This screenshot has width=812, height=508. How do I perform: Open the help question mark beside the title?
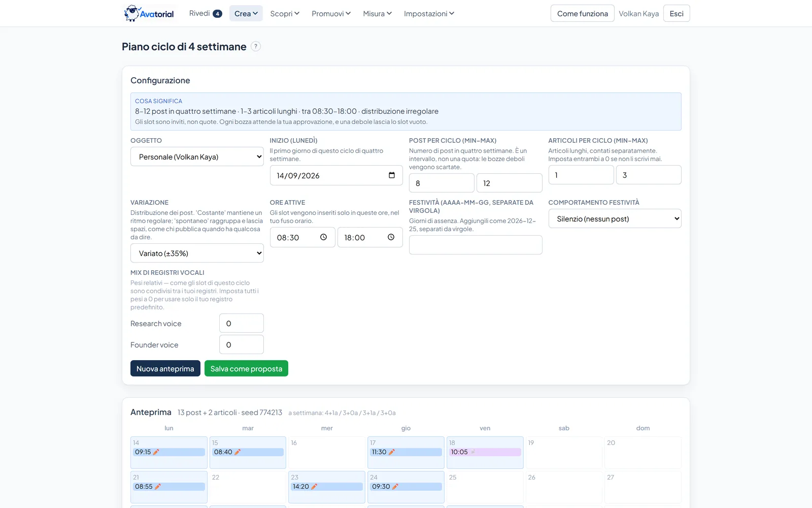point(256,46)
